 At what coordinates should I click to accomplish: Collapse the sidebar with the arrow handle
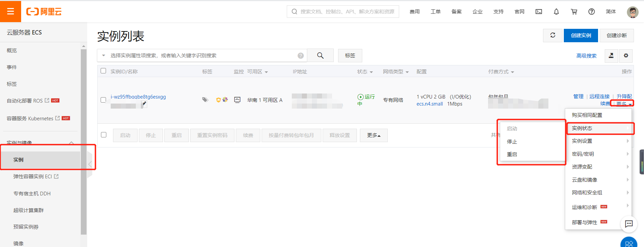coord(90,164)
